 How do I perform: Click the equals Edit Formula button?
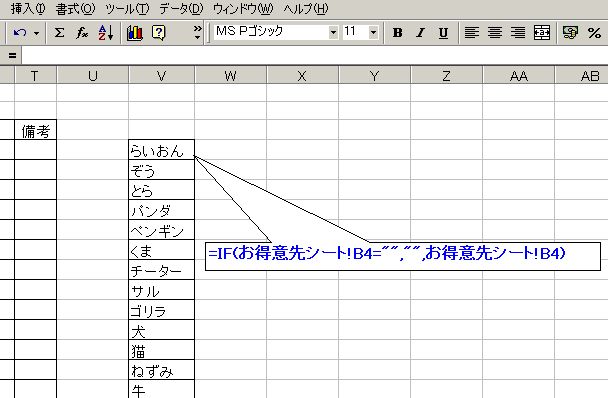(x=12, y=56)
